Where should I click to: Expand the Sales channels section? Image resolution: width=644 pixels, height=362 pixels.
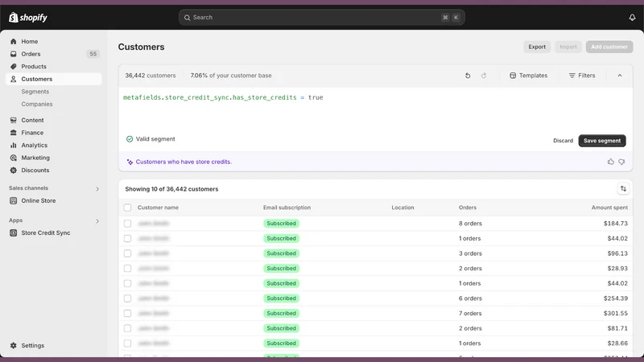point(97,189)
